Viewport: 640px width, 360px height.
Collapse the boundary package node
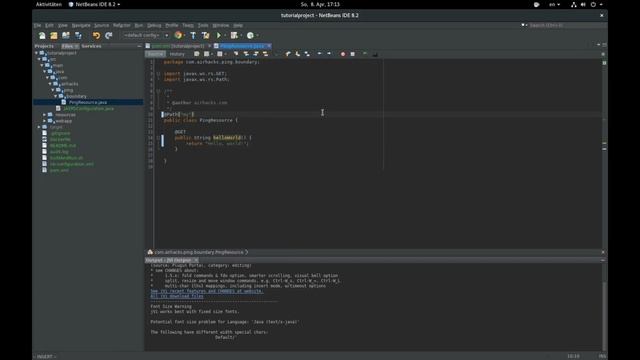(x=56, y=96)
